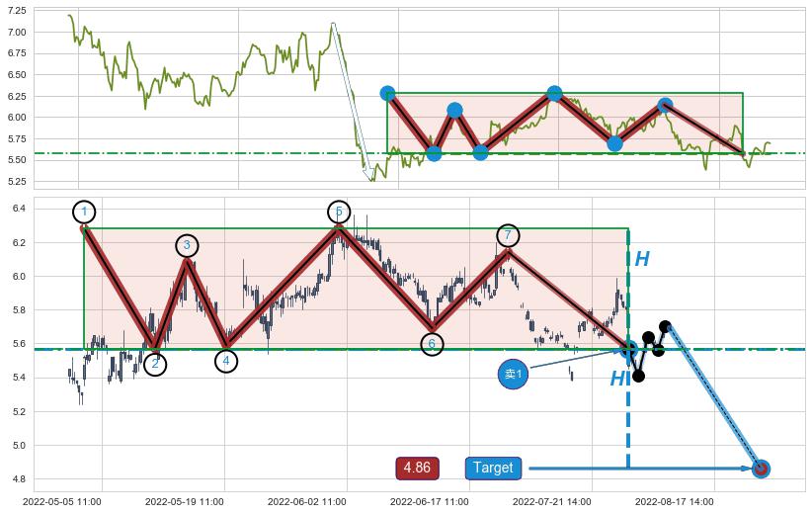Screen dimensions: 812x514
Task: Click the lower blue H label
Action: [617, 379]
